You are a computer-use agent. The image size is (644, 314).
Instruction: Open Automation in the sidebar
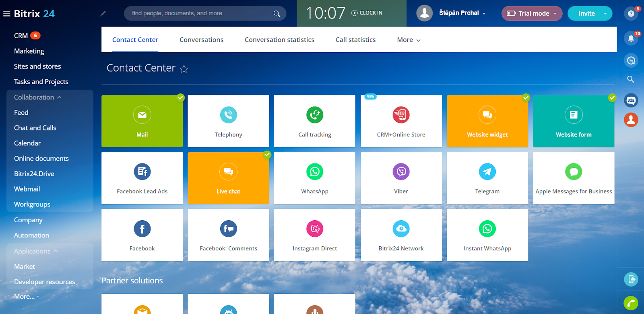tap(31, 235)
